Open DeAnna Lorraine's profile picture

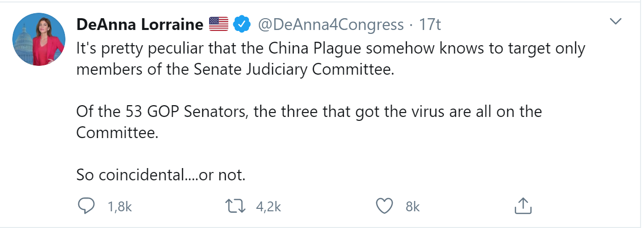point(38,39)
